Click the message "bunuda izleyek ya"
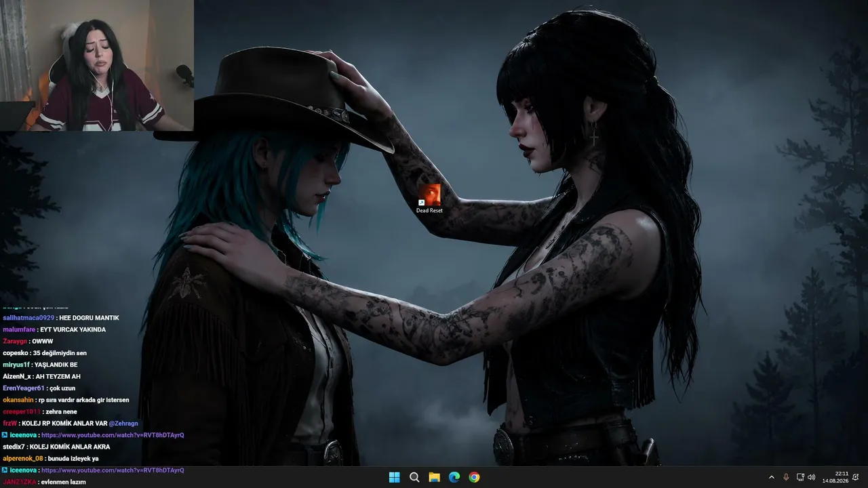Viewport: 868px width, 488px height. 73,459
